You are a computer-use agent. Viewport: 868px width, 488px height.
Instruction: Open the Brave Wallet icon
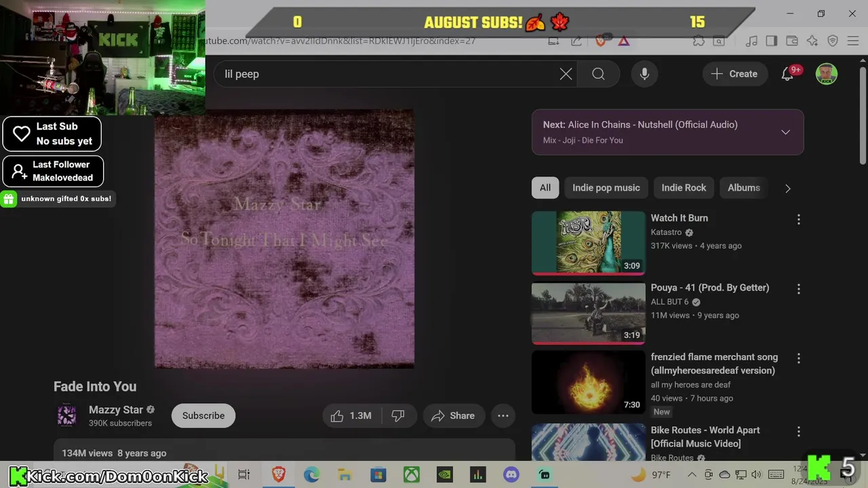(791, 41)
